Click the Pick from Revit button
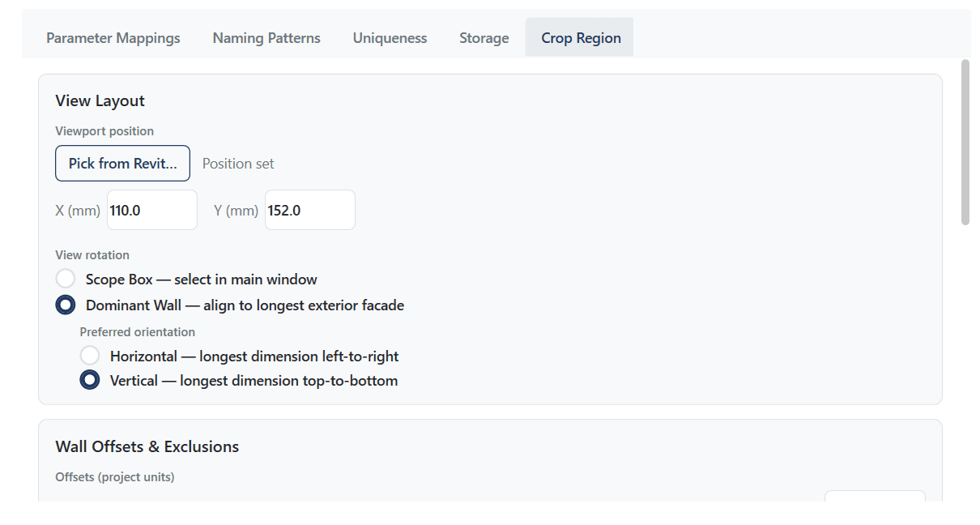 click(x=122, y=164)
